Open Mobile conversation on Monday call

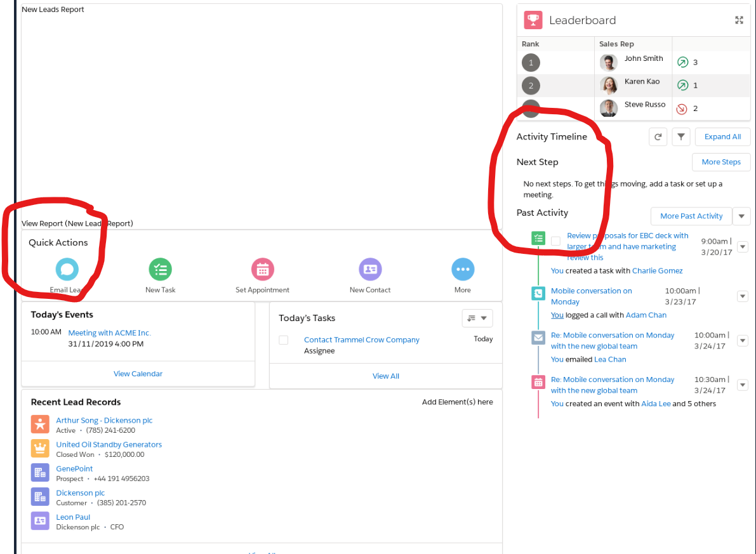(591, 296)
